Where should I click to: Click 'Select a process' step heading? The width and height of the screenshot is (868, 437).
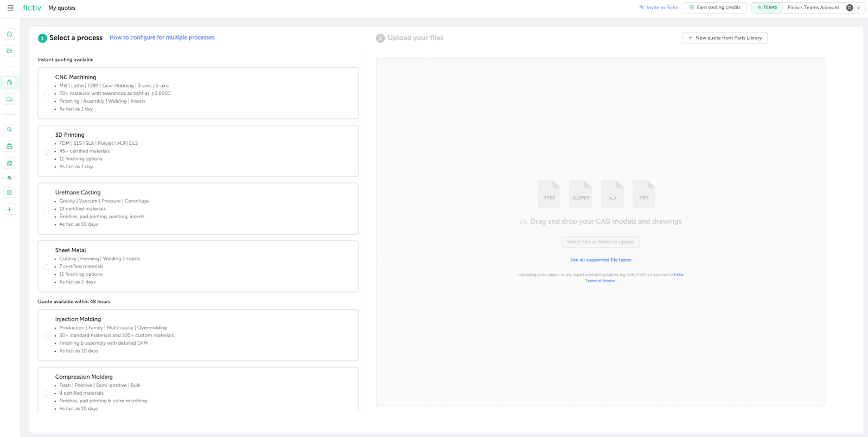pyautogui.click(x=76, y=38)
